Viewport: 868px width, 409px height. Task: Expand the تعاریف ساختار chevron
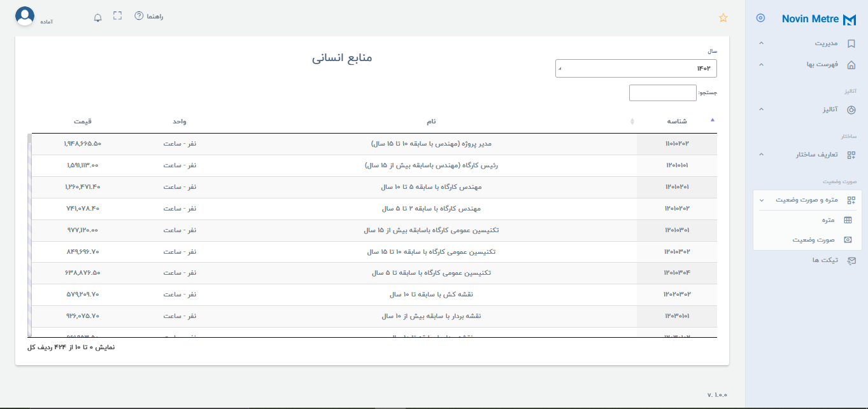(760, 154)
